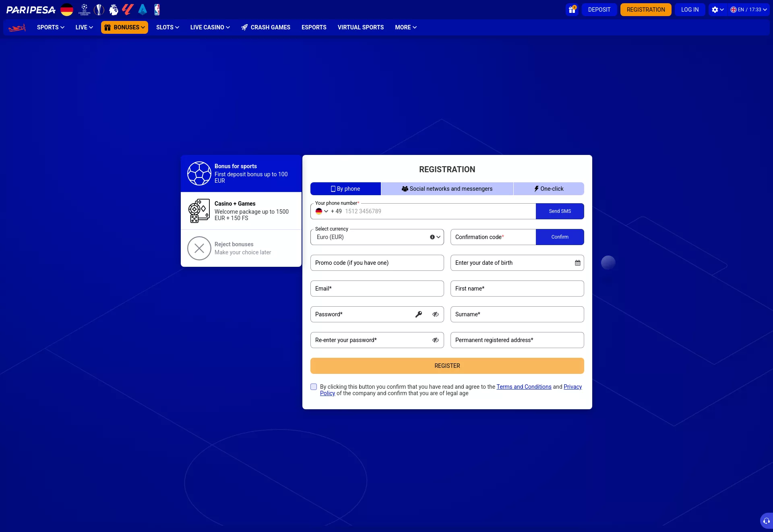Go to CRASH GAMES

coord(266,27)
